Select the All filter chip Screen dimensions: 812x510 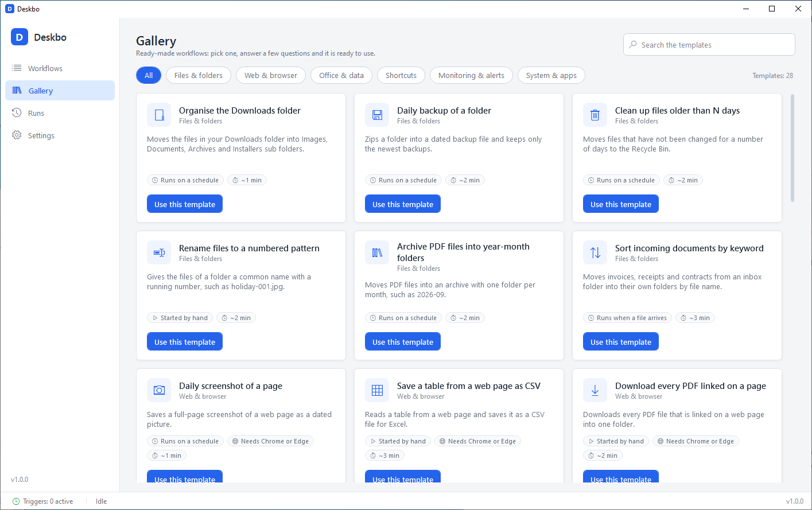point(149,75)
